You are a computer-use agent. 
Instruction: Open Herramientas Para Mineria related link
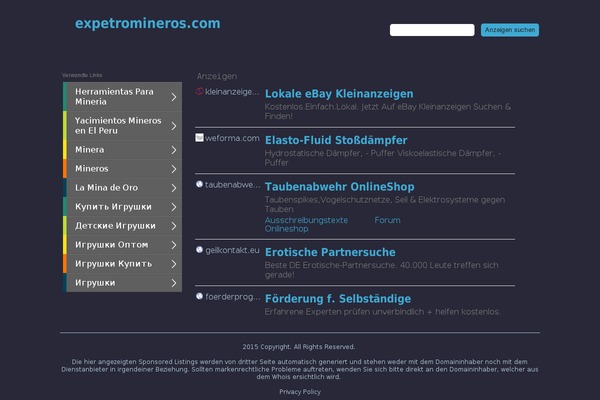click(122, 96)
